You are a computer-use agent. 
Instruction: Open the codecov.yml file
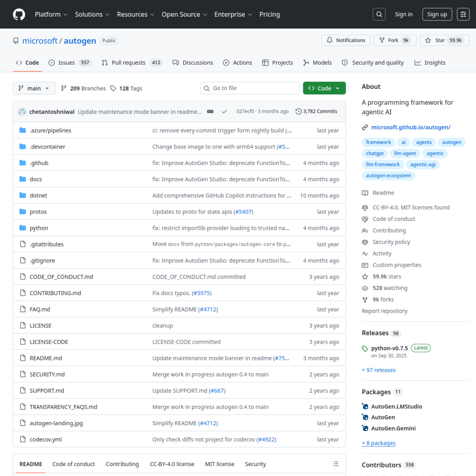pos(46,439)
